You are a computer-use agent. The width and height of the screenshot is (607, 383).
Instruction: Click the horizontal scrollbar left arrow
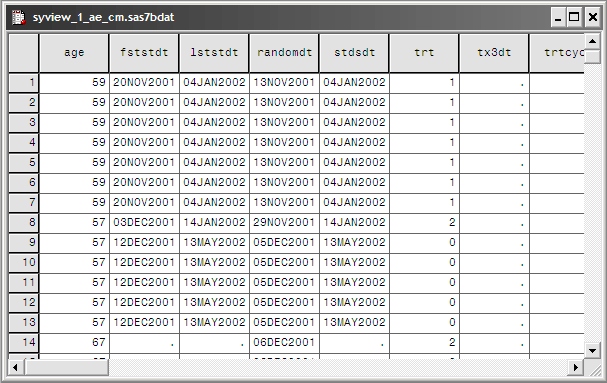click(15, 367)
